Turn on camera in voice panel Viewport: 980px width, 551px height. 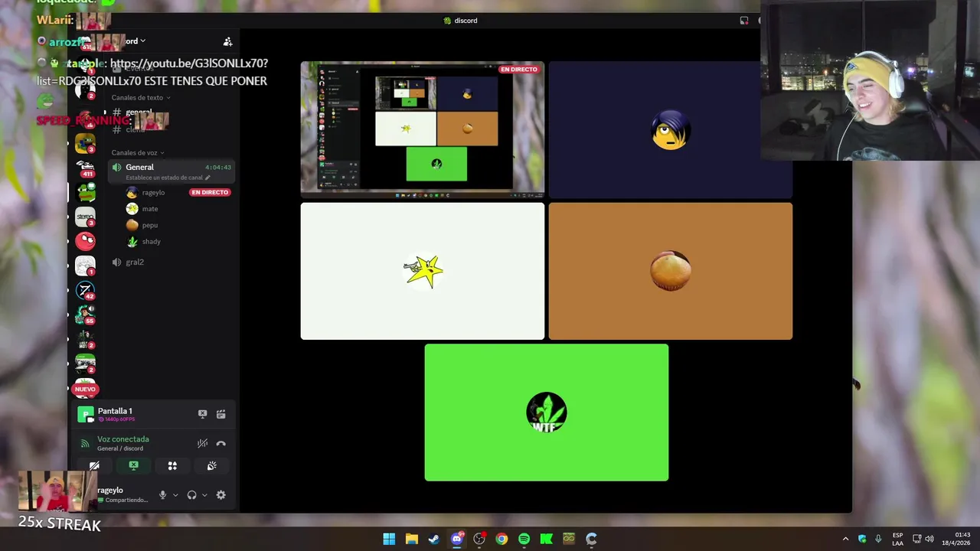coord(94,465)
